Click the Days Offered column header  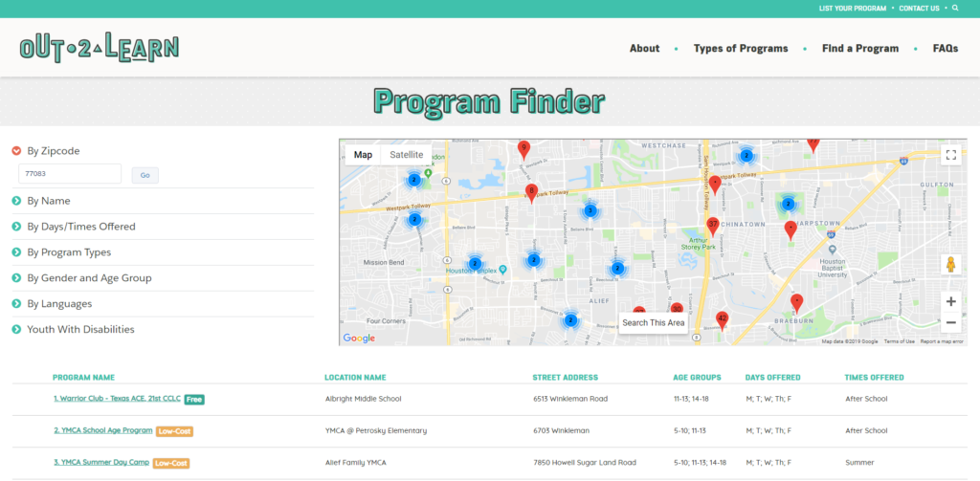(x=772, y=378)
